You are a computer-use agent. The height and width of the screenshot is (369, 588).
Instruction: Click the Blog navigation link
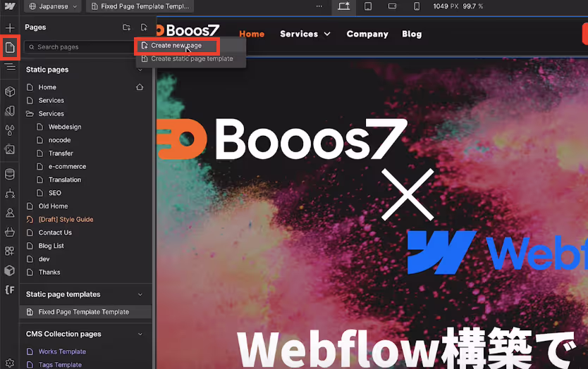coord(412,34)
